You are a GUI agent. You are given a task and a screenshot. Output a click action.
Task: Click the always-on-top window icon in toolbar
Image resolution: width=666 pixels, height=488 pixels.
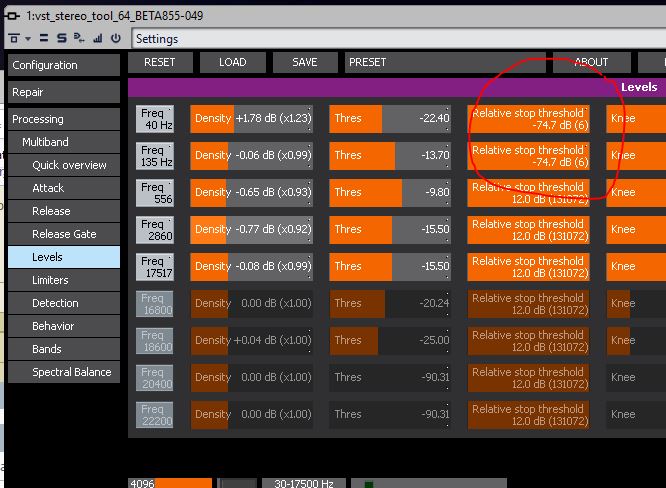click(x=14, y=38)
